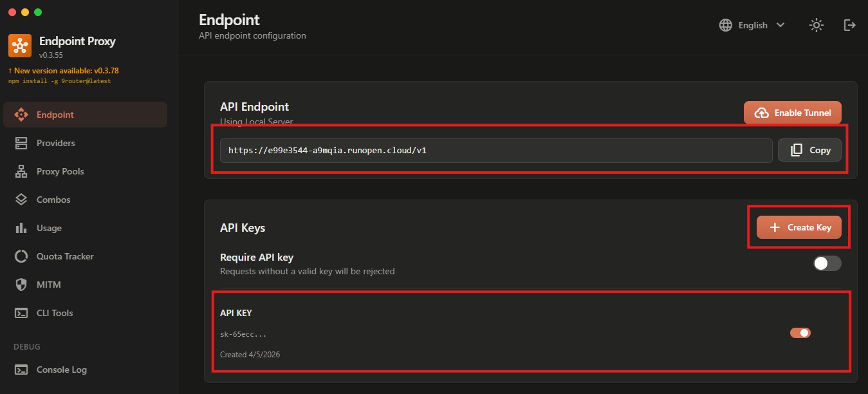Open the English language dropdown
Image resolution: width=868 pixels, height=394 pixels.
pos(752,24)
